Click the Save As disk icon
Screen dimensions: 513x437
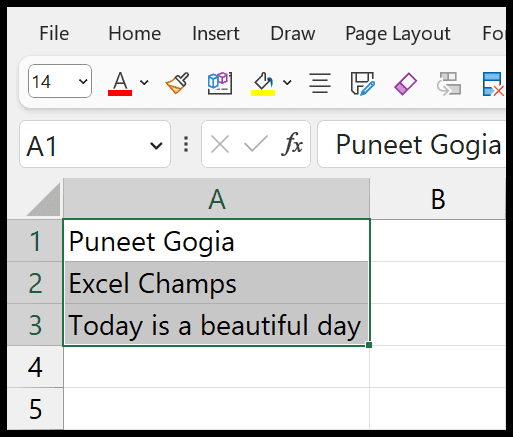(363, 83)
